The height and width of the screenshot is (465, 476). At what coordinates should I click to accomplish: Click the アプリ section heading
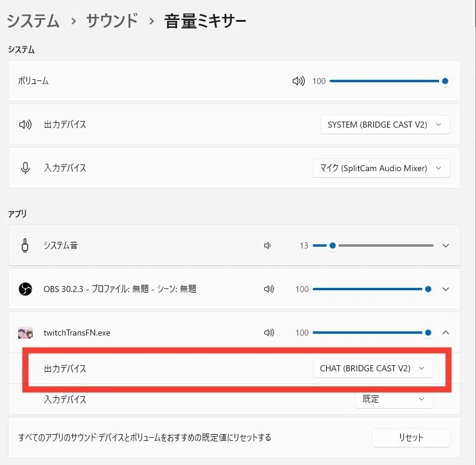pos(18,213)
